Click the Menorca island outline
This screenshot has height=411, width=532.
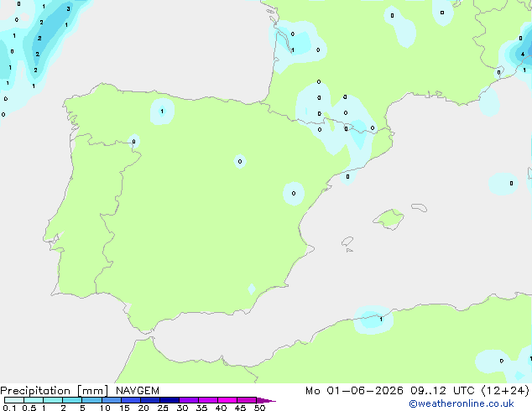(420, 207)
